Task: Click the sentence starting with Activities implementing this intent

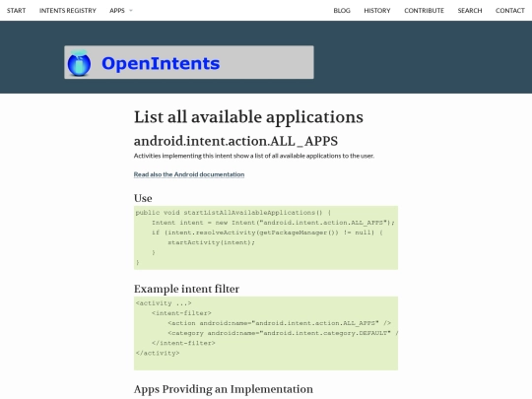Action: click(254, 156)
